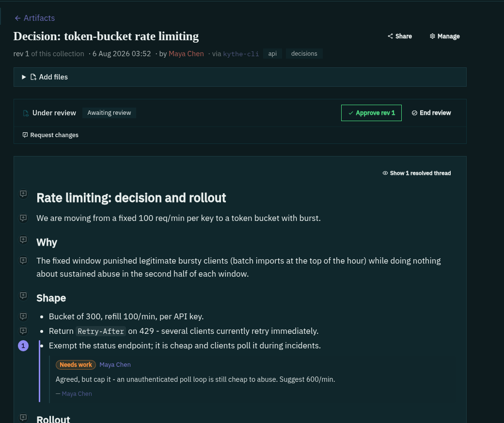The image size is (504, 423).
Task: Click the 'Needs work' label on the comment
Action: pos(76,365)
